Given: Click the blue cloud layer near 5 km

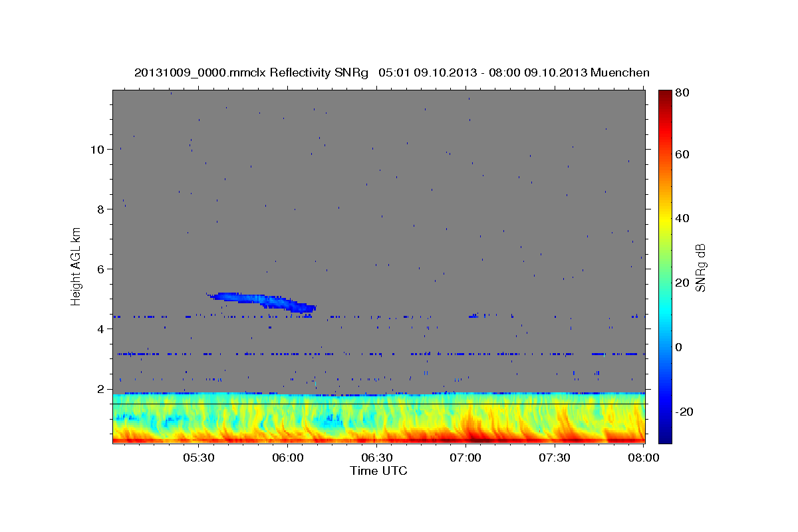Looking at the screenshot, I should click(x=263, y=301).
